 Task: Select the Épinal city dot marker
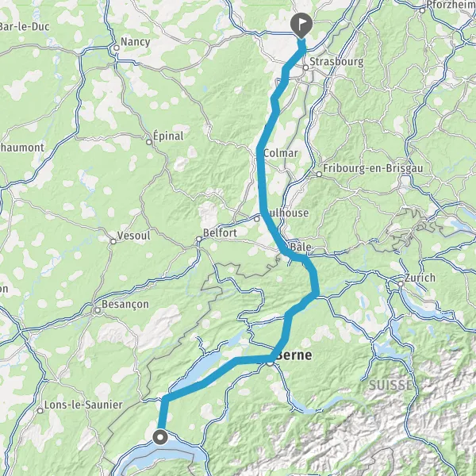coord(149,142)
